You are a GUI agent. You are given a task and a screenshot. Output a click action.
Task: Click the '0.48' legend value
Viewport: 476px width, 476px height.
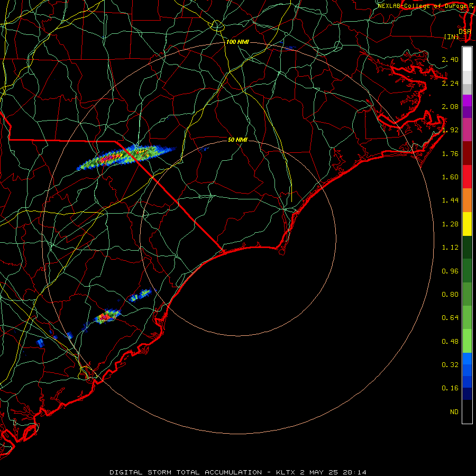click(450, 342)
